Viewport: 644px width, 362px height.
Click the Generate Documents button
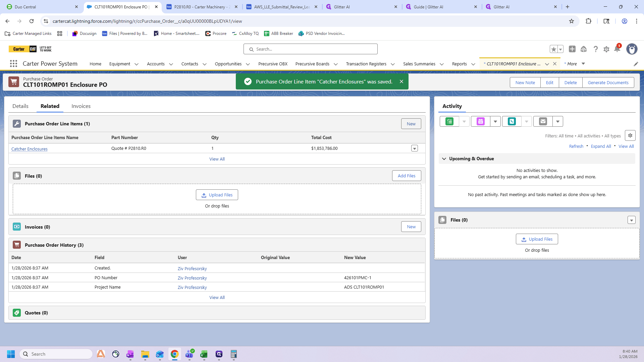pos(608,82)
